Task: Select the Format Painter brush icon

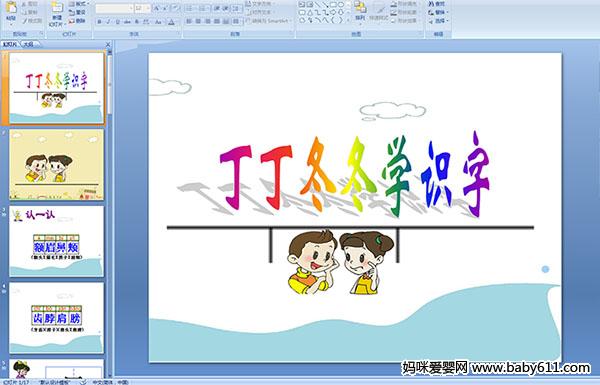Action: coord(25,21)
